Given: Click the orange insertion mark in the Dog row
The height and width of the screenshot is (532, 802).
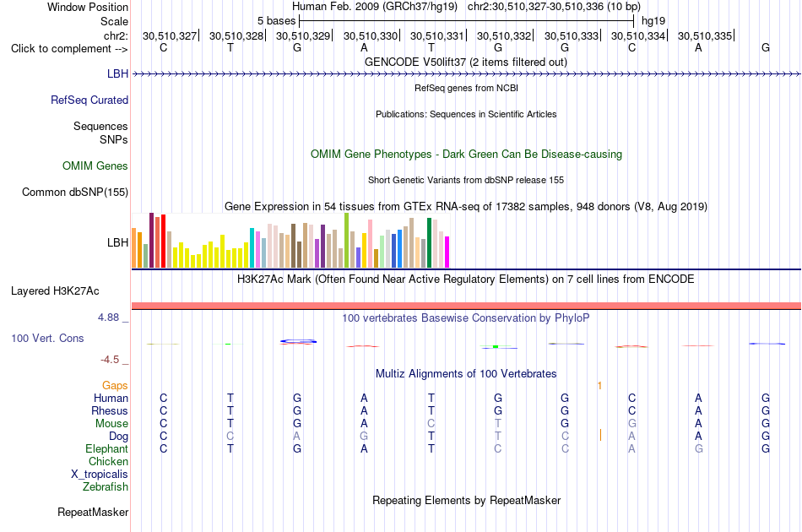Looking at the screenshot, I should click(600, 436).
